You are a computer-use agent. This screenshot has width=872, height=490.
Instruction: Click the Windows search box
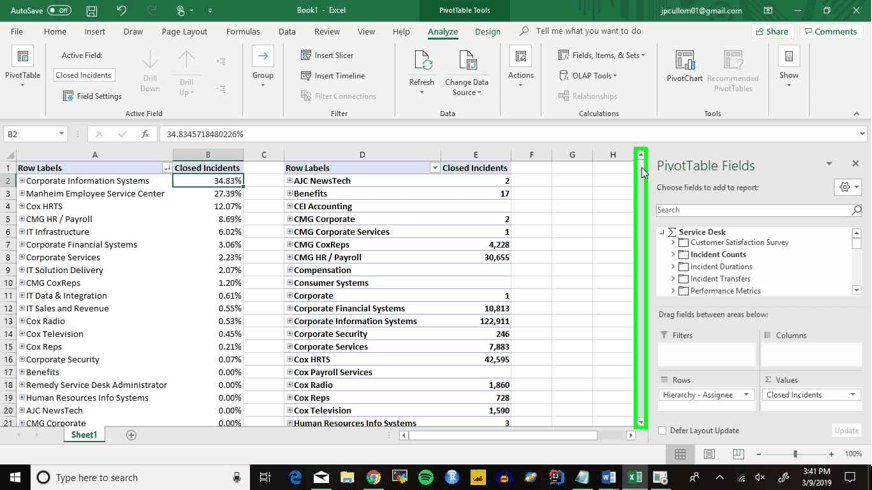coord(139,477)
